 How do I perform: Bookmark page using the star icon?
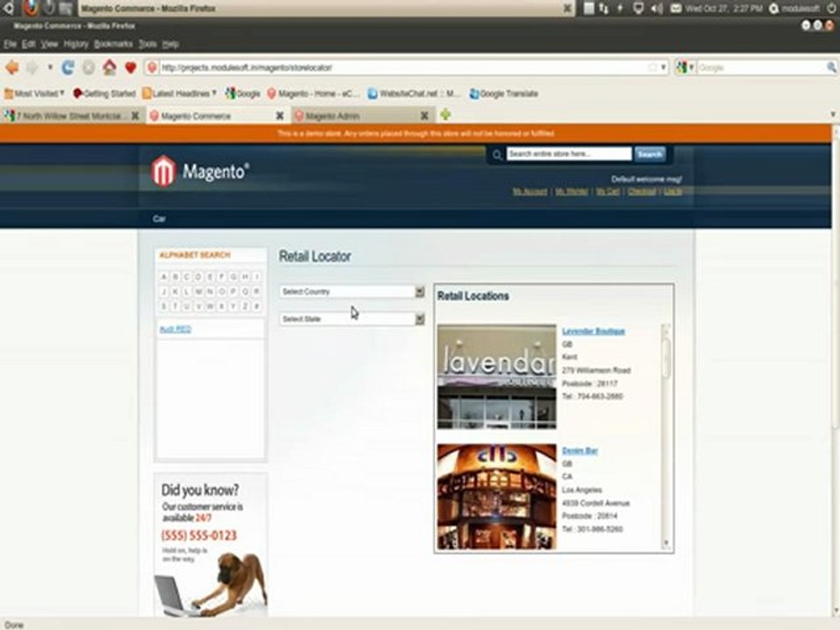click(x=653, y=67)
